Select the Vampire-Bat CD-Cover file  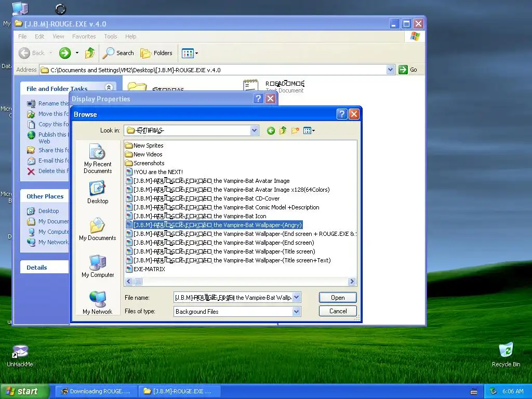(203, 198)
